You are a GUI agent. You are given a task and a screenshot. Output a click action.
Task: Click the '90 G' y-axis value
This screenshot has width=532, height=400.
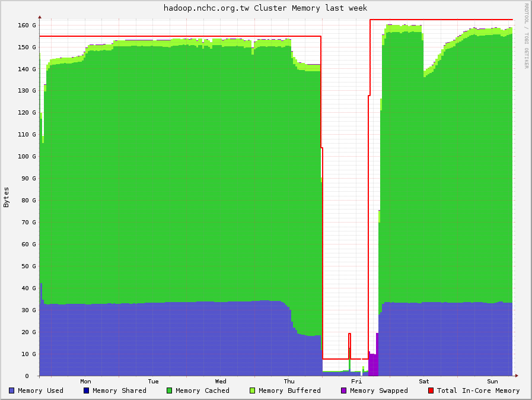(x=29, y=178)
